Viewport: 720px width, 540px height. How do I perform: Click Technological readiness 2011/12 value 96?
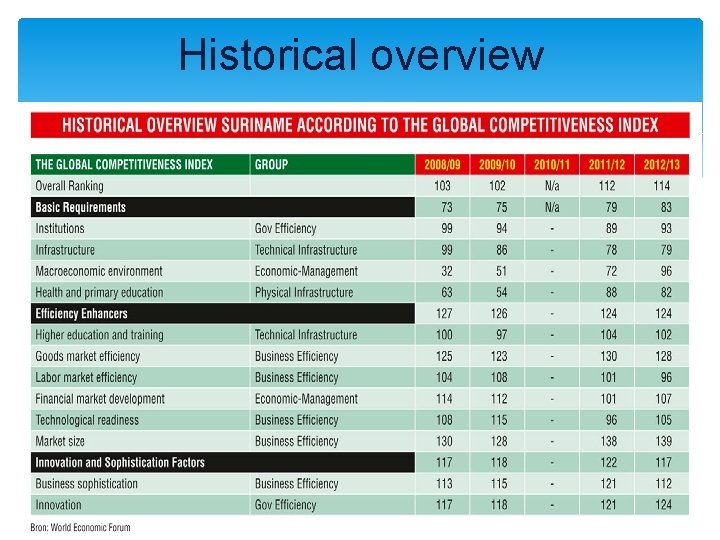[611, 420]
